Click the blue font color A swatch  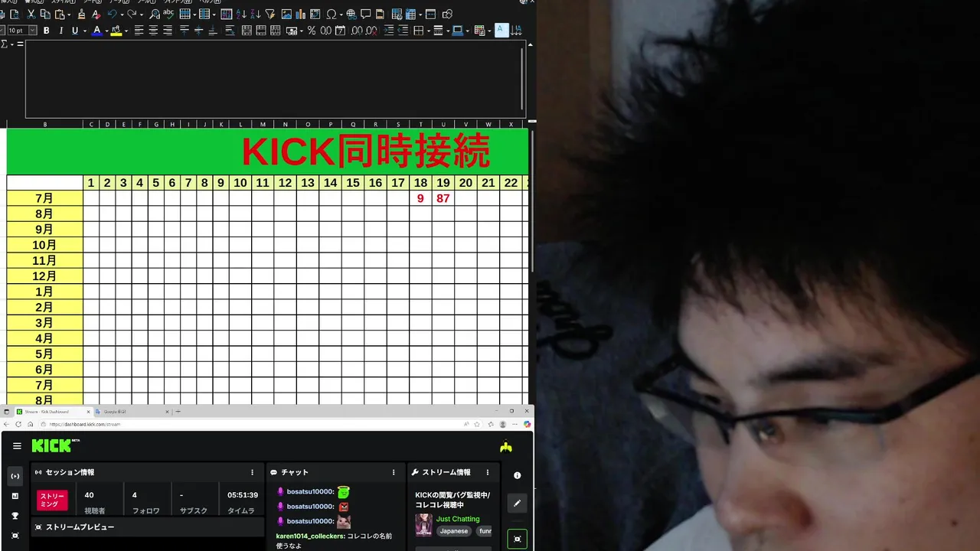tap(96, 31)
